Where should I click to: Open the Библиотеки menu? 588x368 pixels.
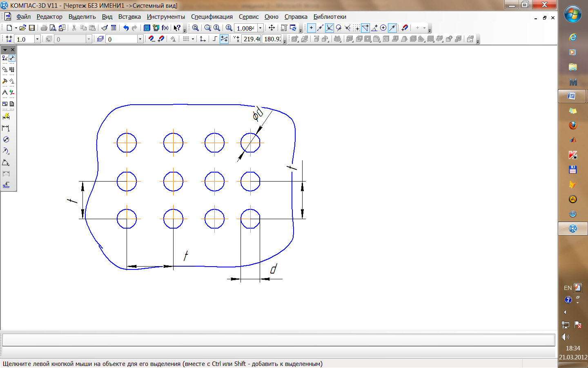[x=330, y=17]
